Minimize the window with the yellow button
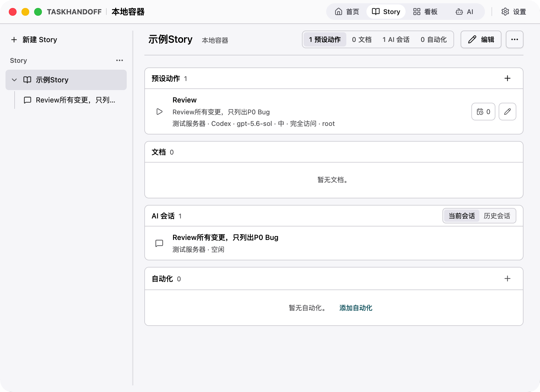The height and width of the screenshot is (392, 540). [25, 12]
